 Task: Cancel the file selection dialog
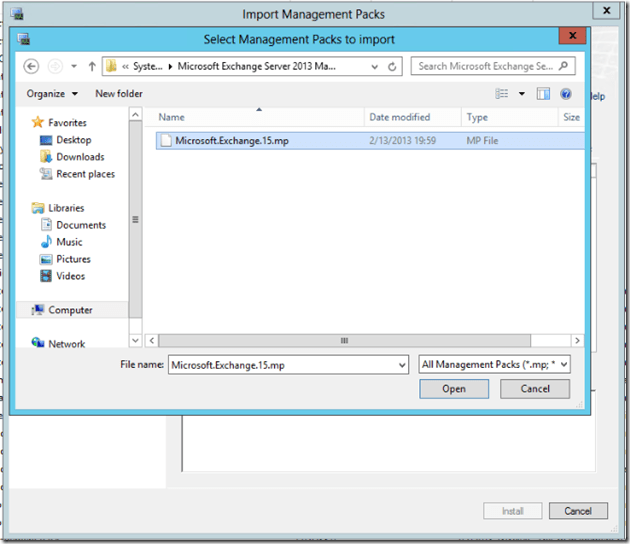(535, 389)
